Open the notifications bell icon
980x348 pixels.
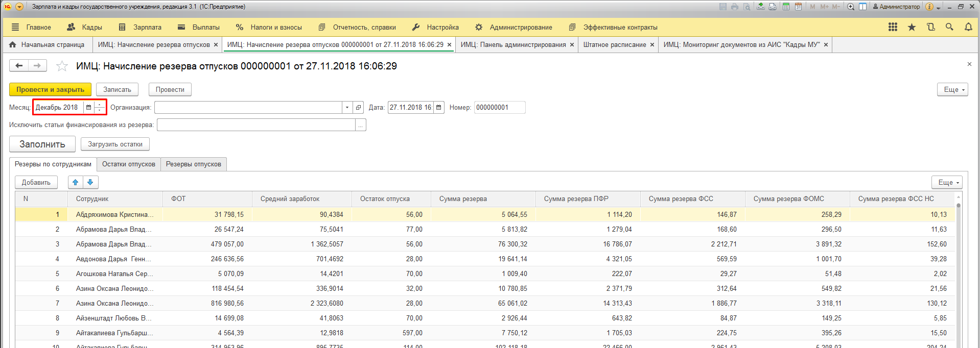pyautogui.click(x=968, y=27)
